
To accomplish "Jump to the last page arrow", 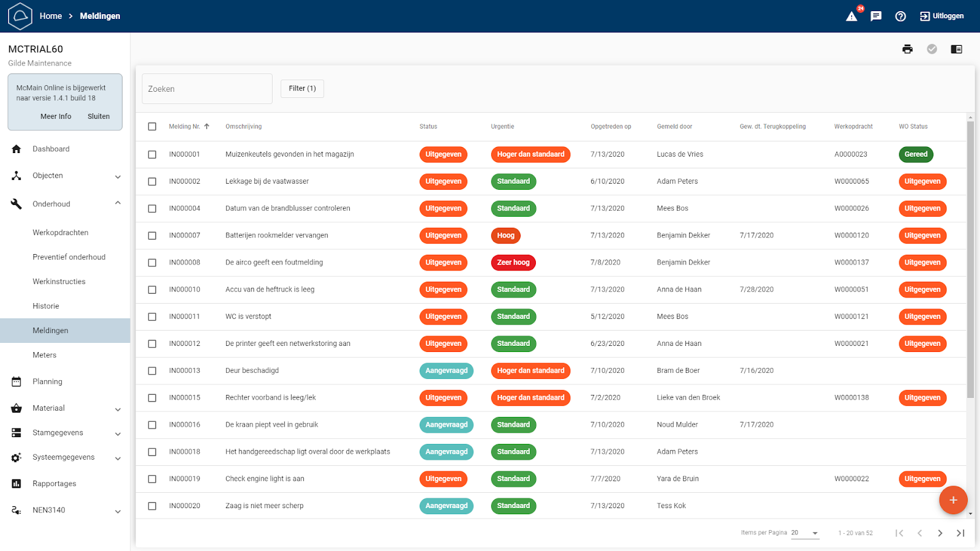I will pyautogui.click(x=960, y=533).
